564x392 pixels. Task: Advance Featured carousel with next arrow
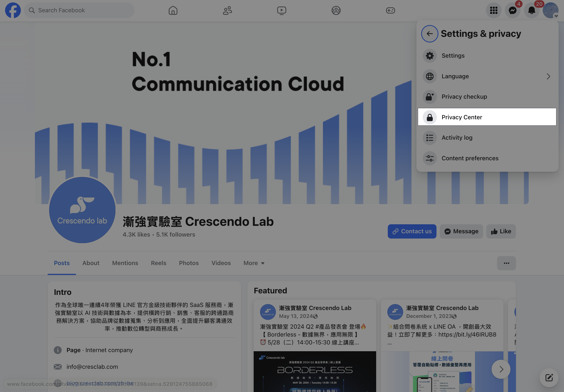click(x=501, y=369)
